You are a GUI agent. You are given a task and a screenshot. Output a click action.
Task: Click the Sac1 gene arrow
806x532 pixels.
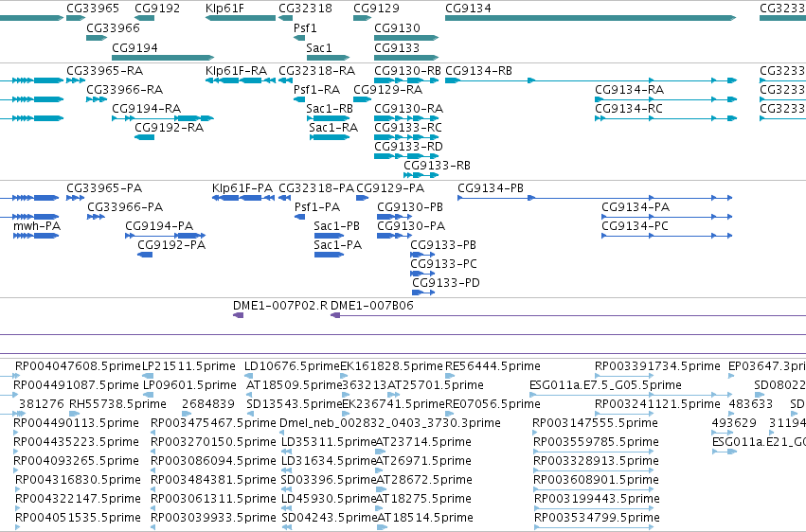click(x=328, y=58)
